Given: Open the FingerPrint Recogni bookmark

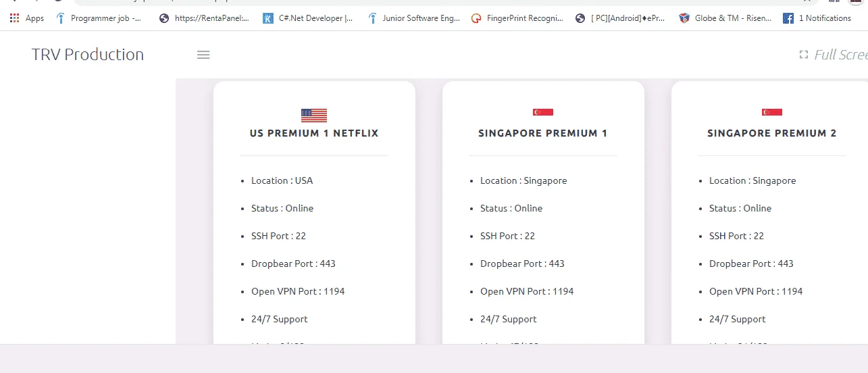Looking at the screenshot, I should coord(517,18).
